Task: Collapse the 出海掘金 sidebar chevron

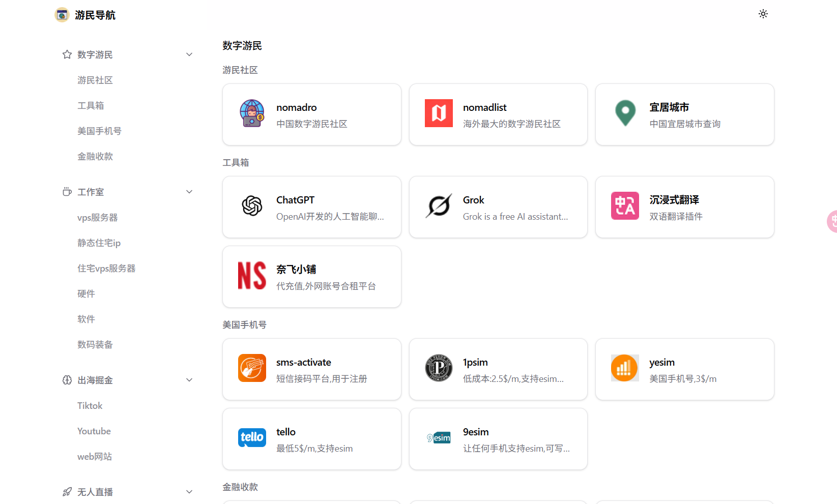Action: 189,380
